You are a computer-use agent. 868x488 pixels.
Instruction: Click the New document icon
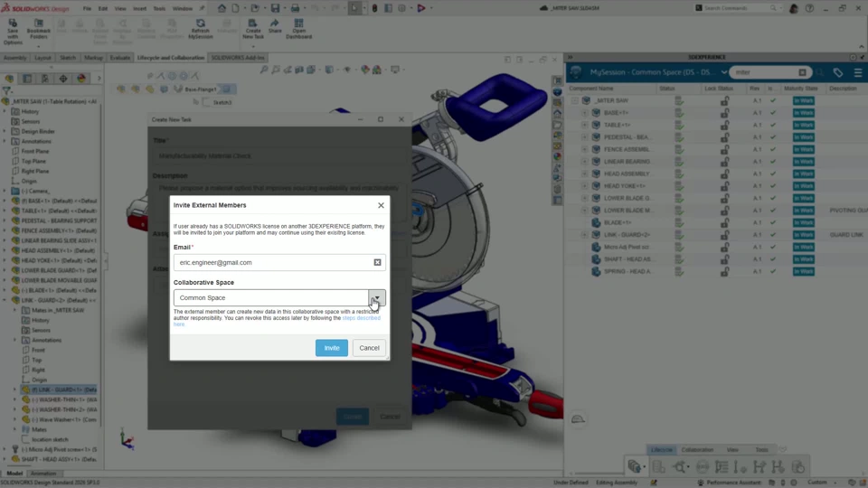pos(236,8)
